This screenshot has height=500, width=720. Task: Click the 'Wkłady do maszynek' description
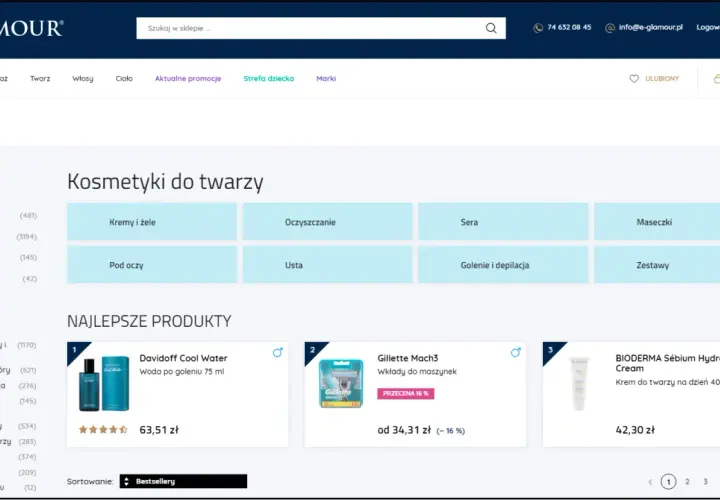coord(417,371)
